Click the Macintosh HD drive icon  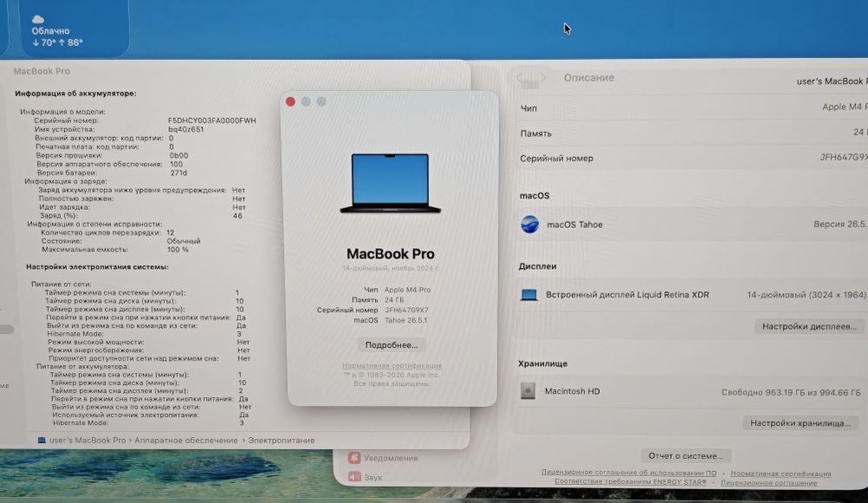528,390
